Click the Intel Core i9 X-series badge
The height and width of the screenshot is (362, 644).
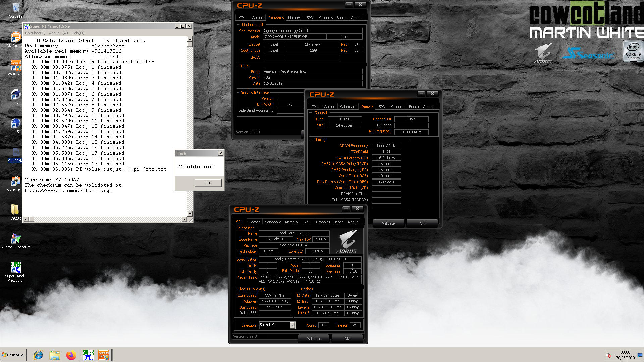[x=633, y=51]
